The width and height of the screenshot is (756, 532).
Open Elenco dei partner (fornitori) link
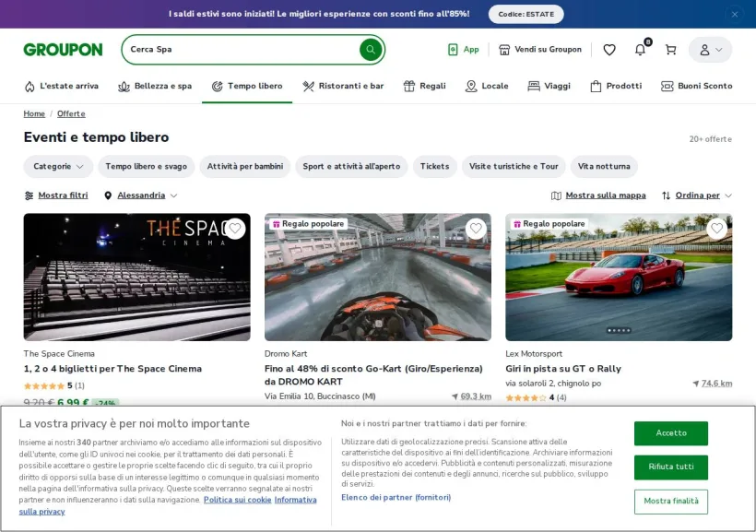click(x=396, y=497)
